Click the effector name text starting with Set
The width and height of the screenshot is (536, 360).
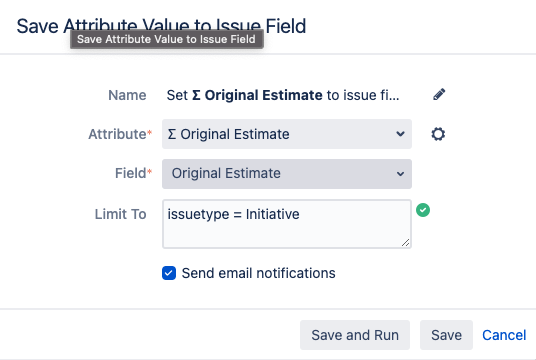coord(283,95)
